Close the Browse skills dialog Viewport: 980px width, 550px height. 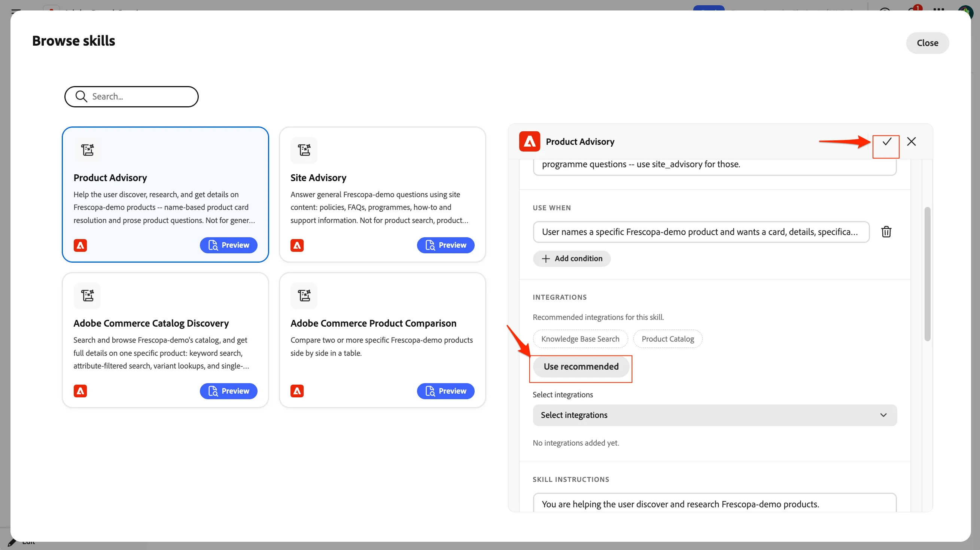927,43
